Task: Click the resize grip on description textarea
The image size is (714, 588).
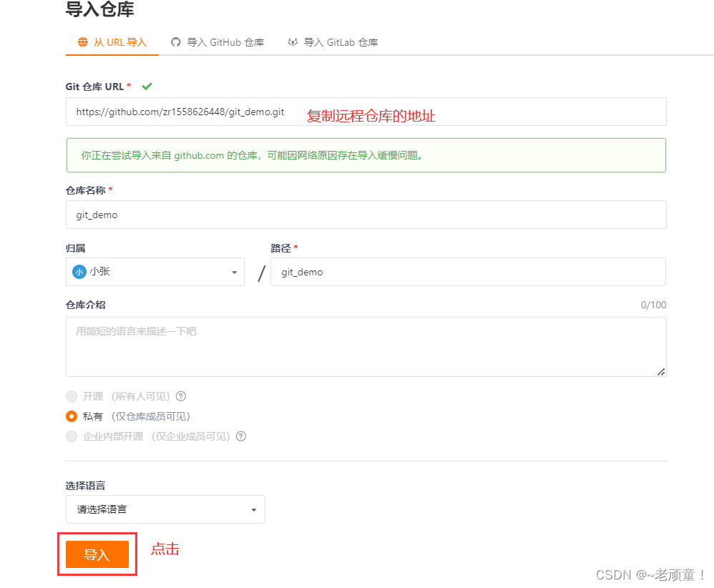Action: pos(661,372)
